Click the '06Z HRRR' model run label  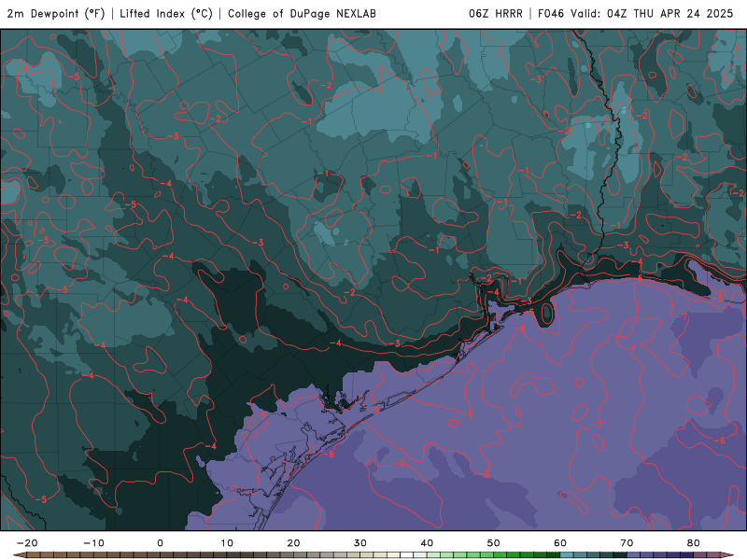496,14
